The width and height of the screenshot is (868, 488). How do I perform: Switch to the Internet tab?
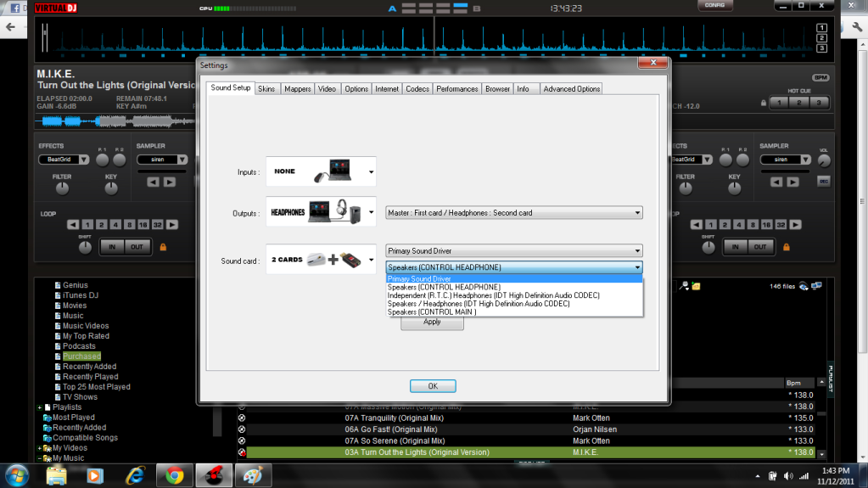tap(386, 88)
